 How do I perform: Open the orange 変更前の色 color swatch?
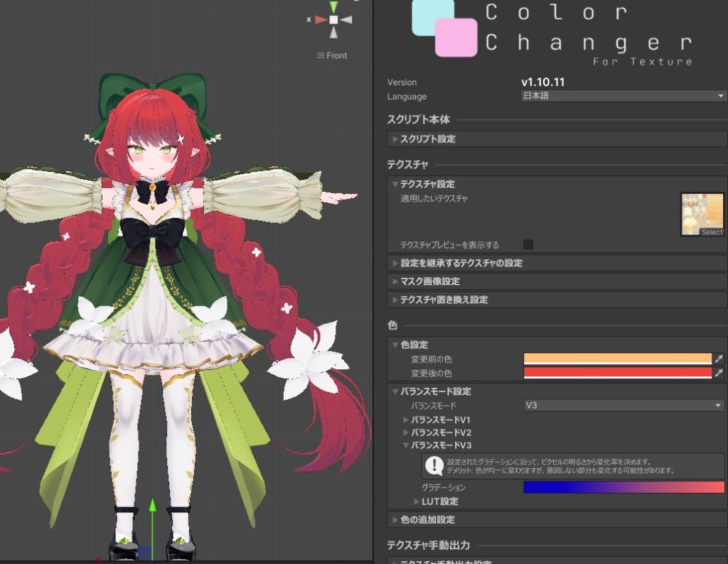617,359
